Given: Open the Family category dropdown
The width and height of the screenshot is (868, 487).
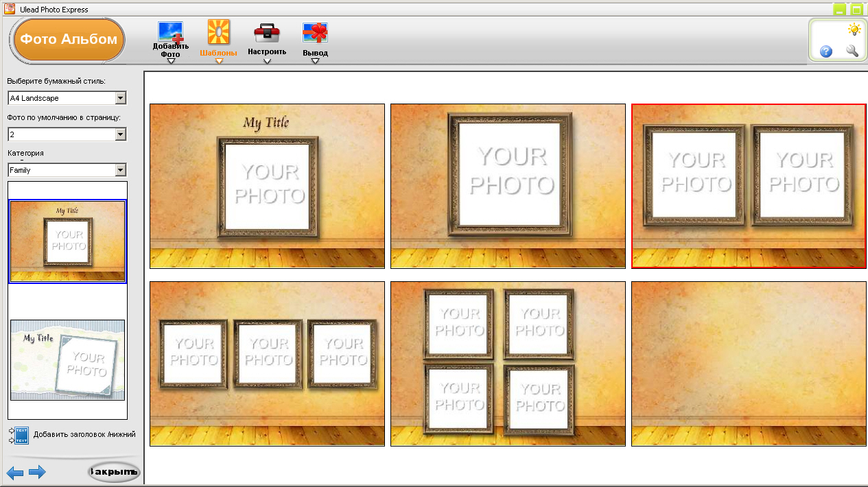Looking at the screenshot, I should pyautogui.click(x=121, y=169).
